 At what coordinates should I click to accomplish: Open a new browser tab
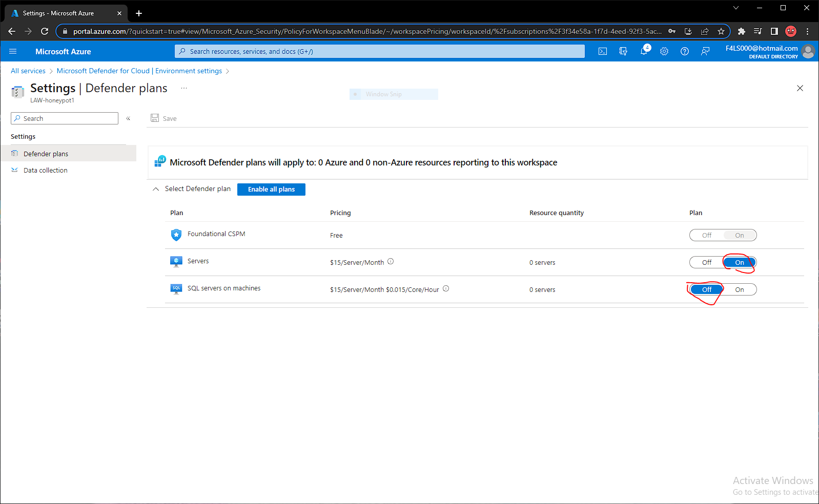click(139, 13)
